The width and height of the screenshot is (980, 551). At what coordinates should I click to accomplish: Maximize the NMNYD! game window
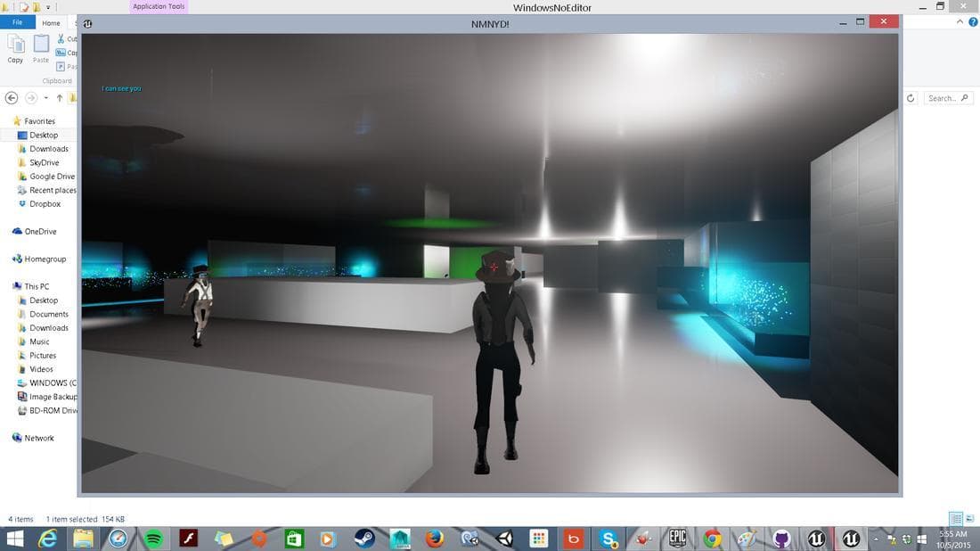pyautogui.click(x=860, y=22)
